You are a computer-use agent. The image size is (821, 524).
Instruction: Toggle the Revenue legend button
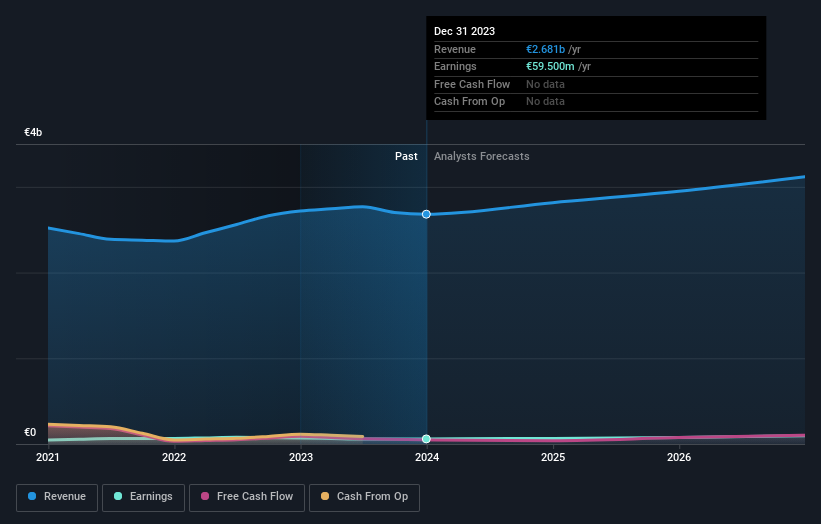click(x=57, y=497)
